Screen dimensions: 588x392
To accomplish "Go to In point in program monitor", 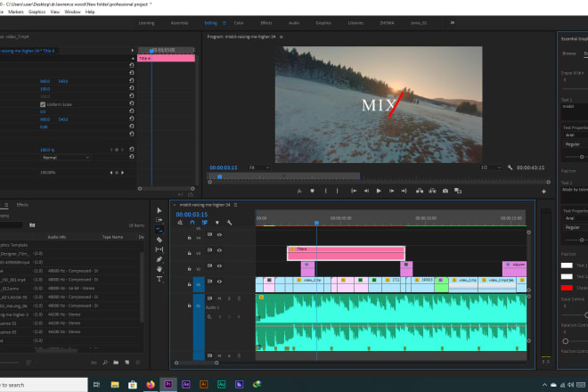I will click(354, 191).
